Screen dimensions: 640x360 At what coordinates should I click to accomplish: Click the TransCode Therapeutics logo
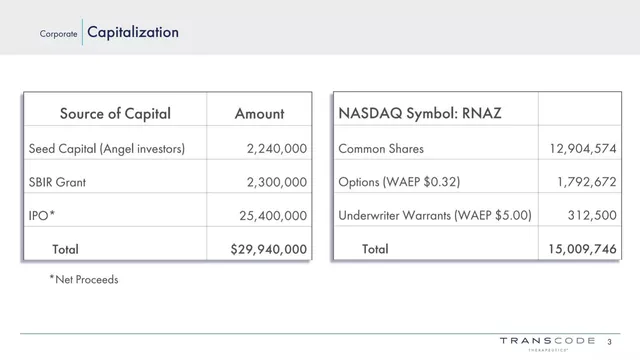pos(547,343)
